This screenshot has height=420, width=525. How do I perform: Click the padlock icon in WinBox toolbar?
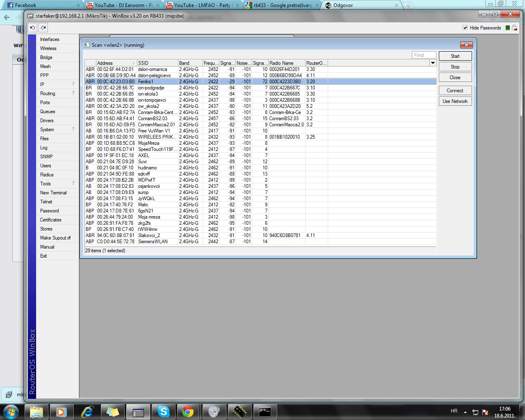[514, 27]
